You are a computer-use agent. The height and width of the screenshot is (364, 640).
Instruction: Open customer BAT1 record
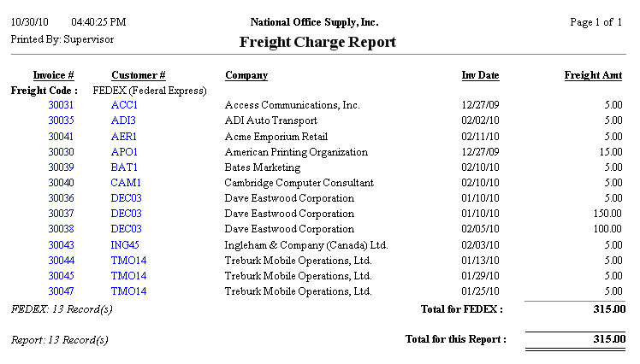tap(125, 167)
